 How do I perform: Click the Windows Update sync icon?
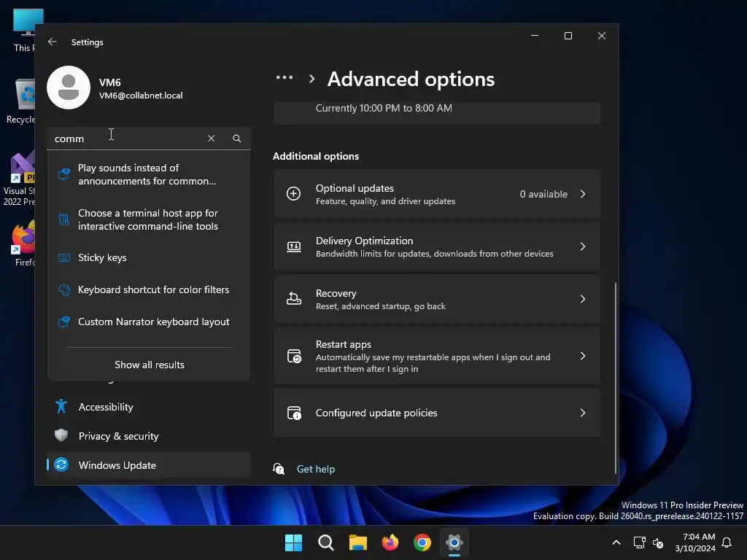tap(61, 464)
